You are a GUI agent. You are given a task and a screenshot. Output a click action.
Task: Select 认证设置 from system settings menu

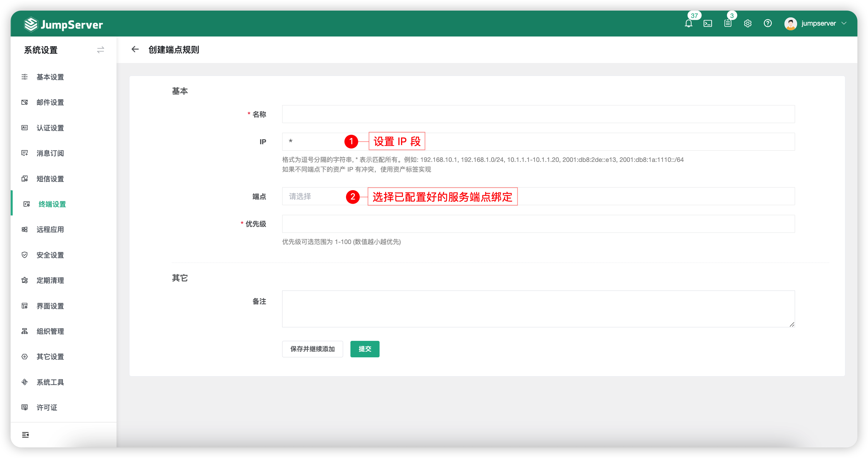click(x=50, y=128)
